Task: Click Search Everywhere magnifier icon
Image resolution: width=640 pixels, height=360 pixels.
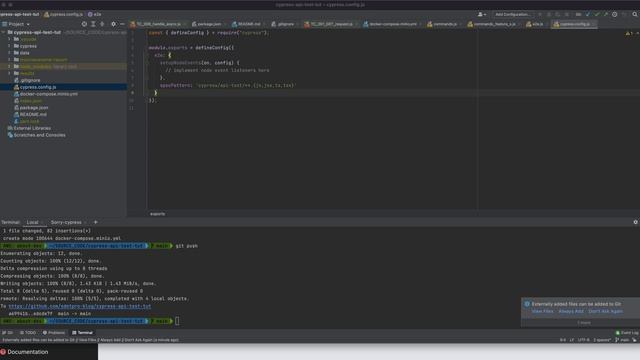Action: 635,14
